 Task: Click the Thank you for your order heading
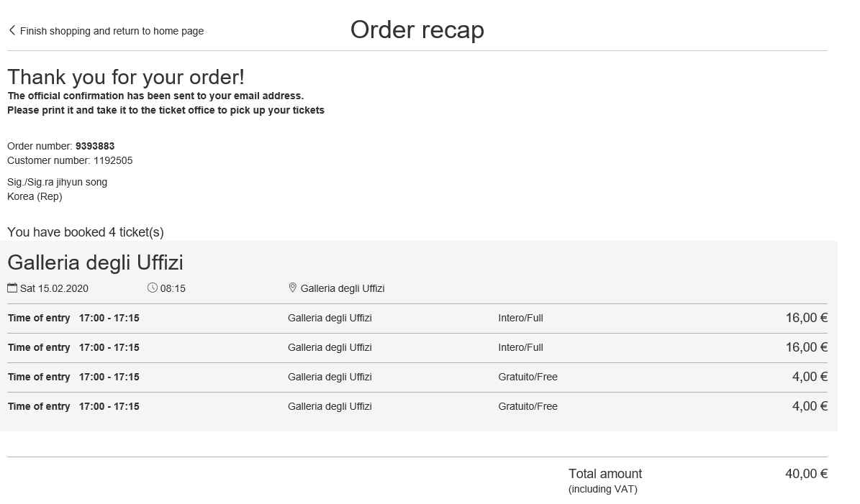pyautogui.click(x=126, y=77)
